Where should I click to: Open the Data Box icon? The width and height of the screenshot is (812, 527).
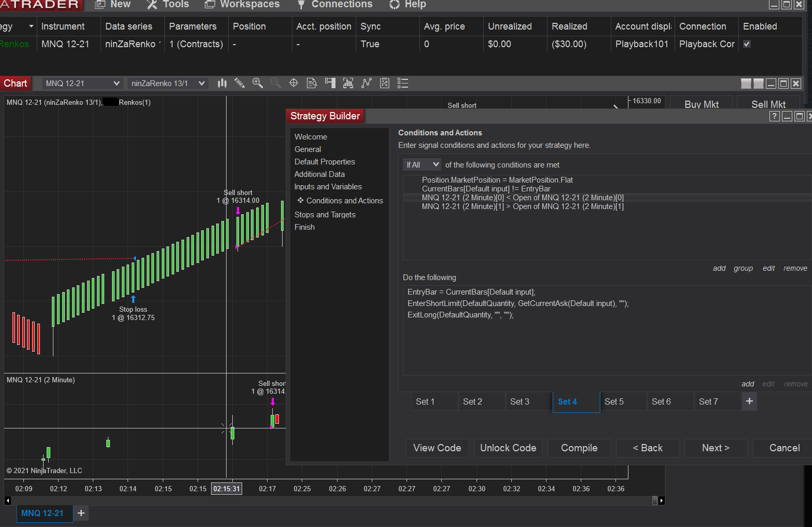click(312, 83)
